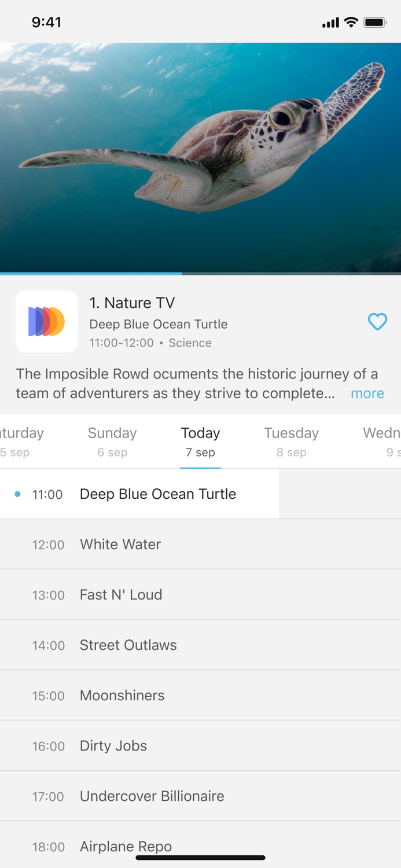401x868 pixels.
Task: Select the Today 7 sep tab
Action: [200, 442]
